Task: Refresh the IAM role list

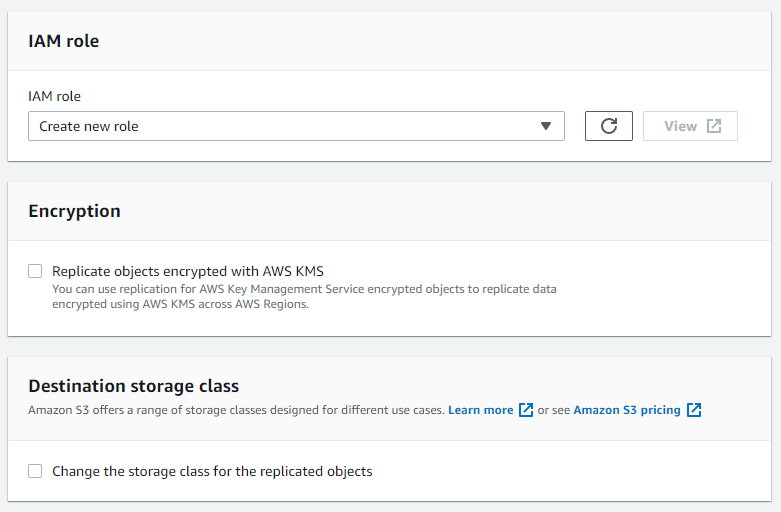Action: point(609,126)
